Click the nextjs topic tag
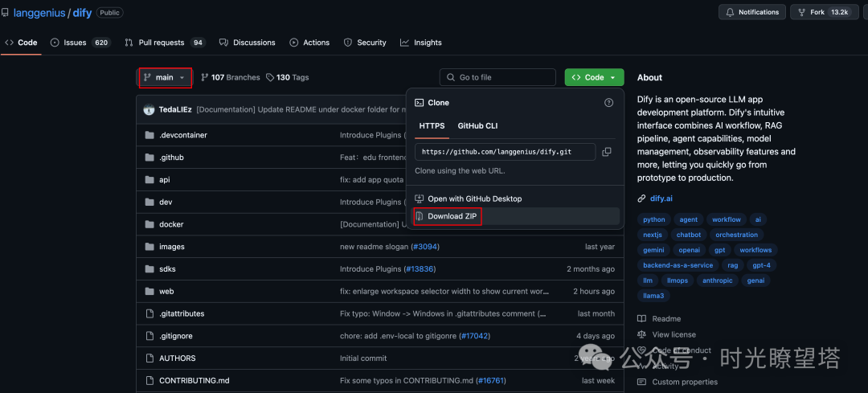This screenshot has width=868, height=393. click(x=652, y=235)
